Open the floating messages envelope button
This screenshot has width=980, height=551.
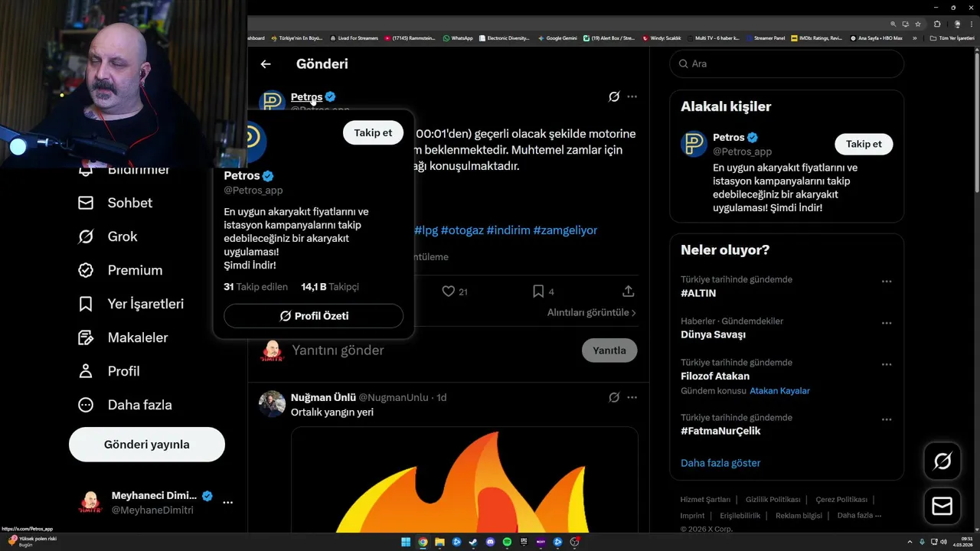pos(942,507)
